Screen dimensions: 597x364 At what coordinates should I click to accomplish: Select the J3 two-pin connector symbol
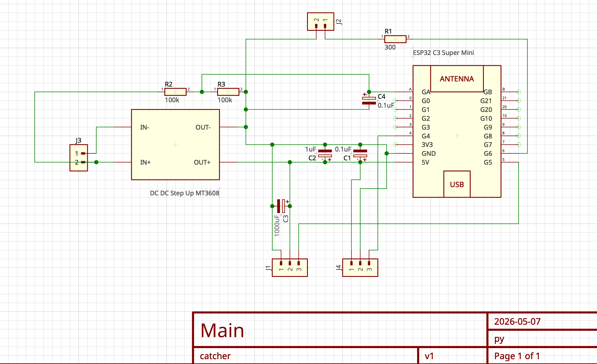tap(79, 158)
